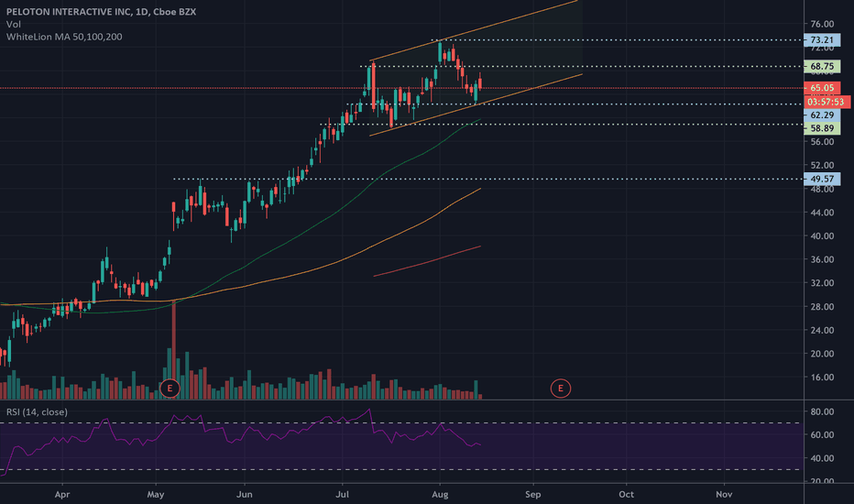Viewport: 854px width, 504px height.
Task: Click the 56.00 price axis tick
Action: pyautogui.click(x=822, y=142)
